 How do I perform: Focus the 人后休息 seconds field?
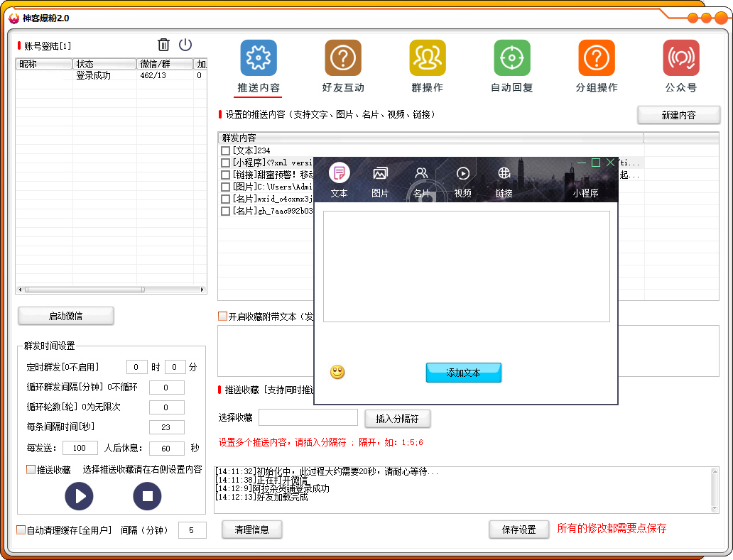(x=166, y=449)
